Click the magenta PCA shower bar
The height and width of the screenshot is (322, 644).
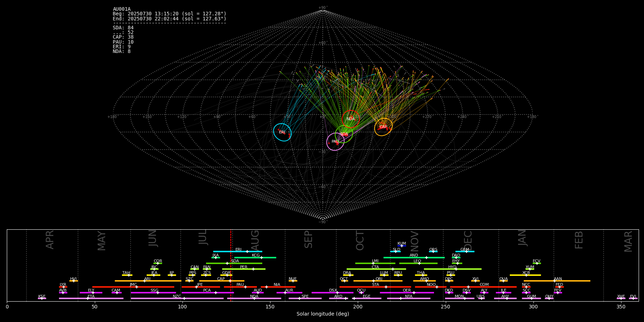208,293
